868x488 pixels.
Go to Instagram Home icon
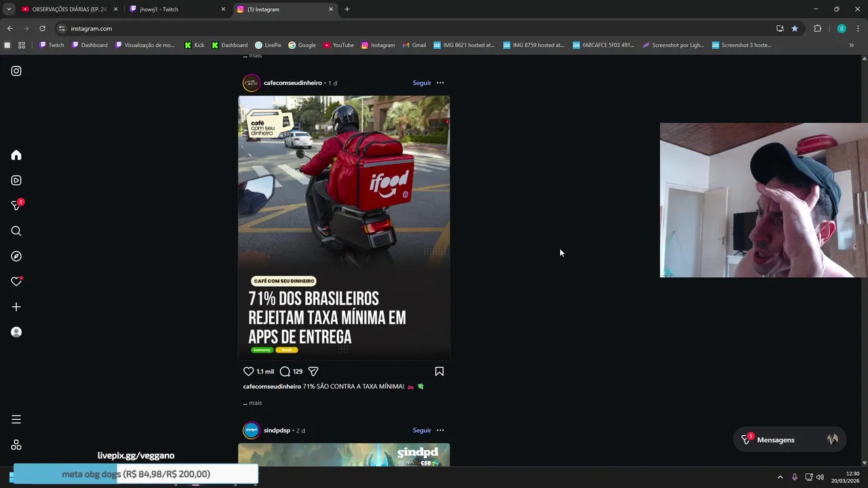pyautogui.click(x=16, y=155)
